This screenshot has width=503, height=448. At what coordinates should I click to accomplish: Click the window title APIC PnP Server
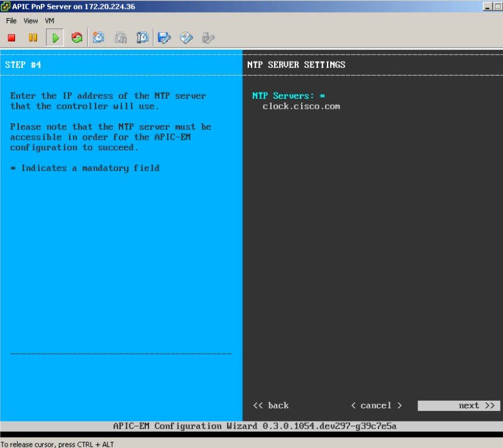pos(74,6)
